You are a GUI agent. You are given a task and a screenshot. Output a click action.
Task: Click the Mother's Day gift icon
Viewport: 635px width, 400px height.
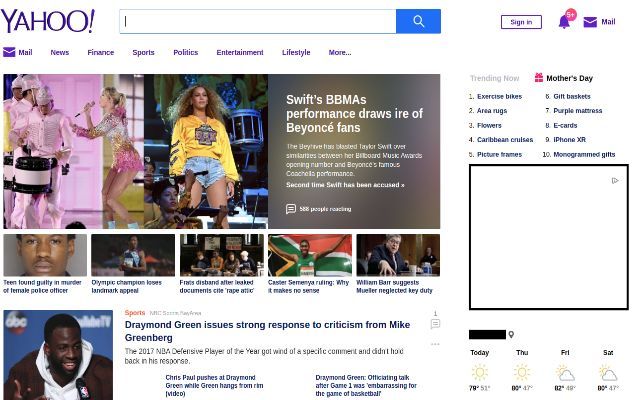point(539,78)
